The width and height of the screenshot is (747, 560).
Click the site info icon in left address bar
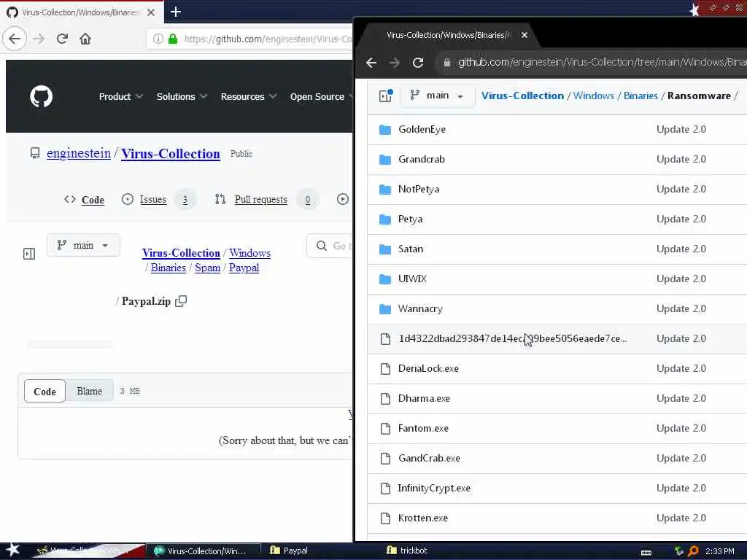(158, 39)
